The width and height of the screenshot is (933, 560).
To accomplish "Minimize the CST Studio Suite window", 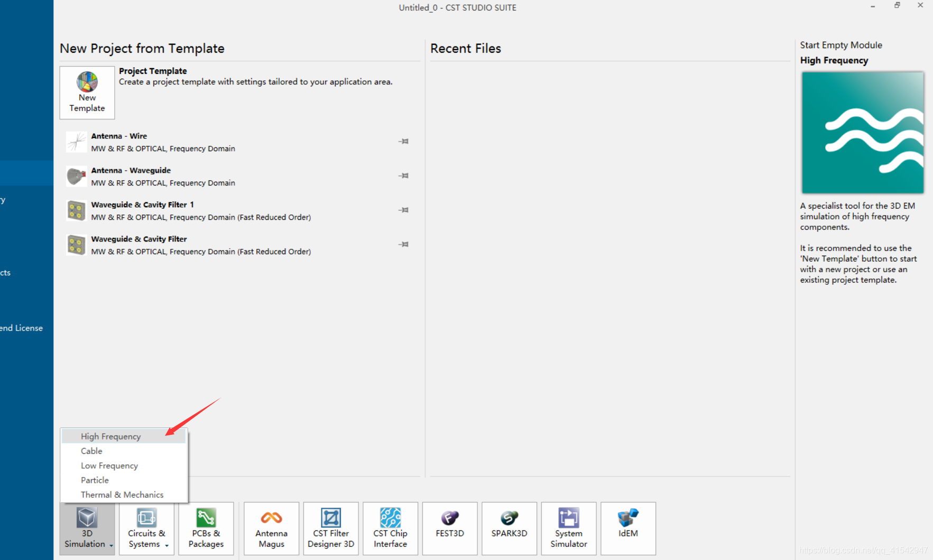I will pyautogui.click(x=873, y=6).
